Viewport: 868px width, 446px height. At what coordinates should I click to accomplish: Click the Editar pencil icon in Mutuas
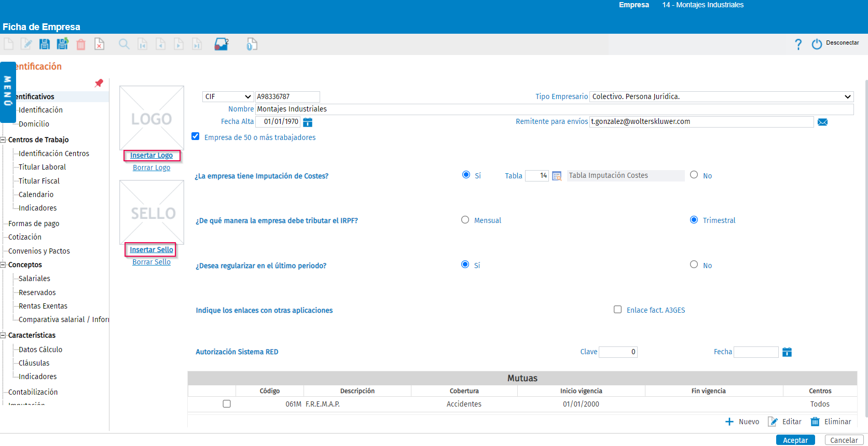click(x=773, y=422)
